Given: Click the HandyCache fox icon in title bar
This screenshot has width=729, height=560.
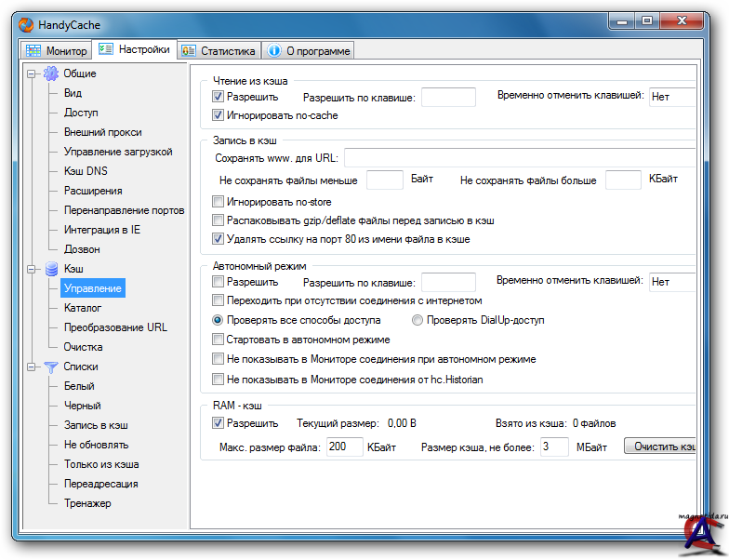Looking at the screenshot, I should coord(26,25).
